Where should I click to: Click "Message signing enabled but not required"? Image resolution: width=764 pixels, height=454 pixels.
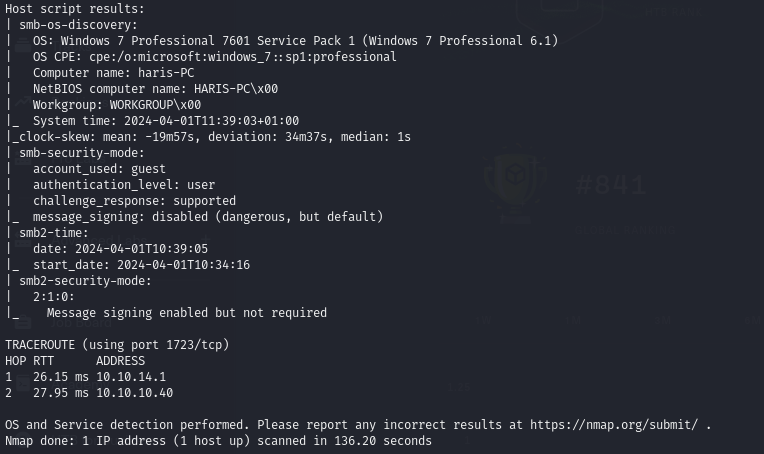(x=186, y=313)
